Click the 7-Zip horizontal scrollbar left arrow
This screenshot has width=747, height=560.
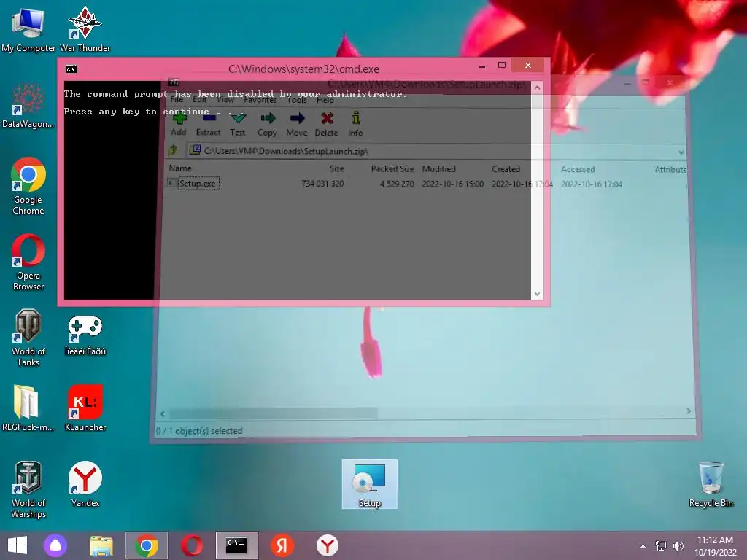point(163,413)
